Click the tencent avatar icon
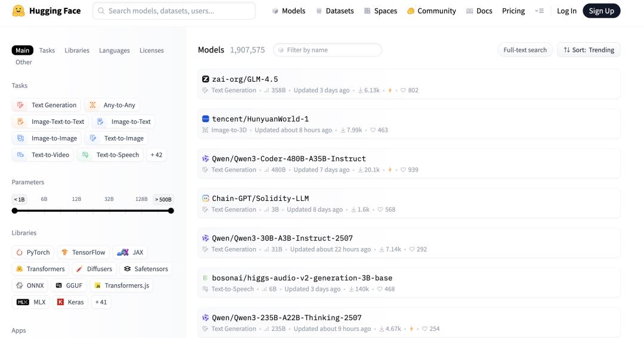 tap(205, 119)
